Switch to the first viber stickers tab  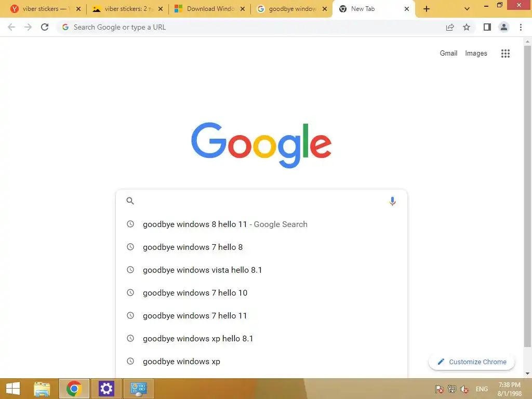pyautogui.click(x=46, y=9)
